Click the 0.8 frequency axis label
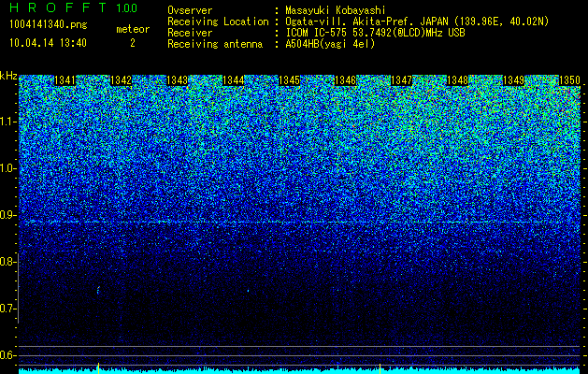This screenshot has height=374, width=588. [7, 262]
